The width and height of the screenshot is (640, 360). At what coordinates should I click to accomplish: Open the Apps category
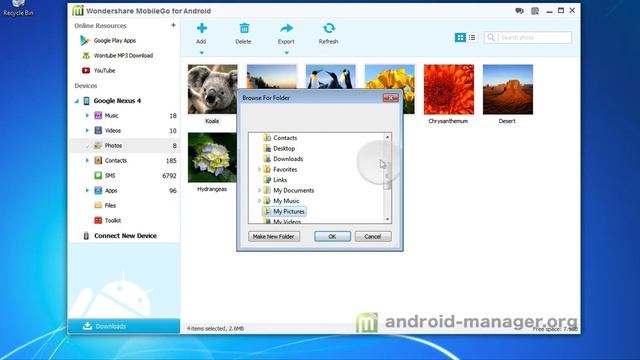(x=111, y=191)
